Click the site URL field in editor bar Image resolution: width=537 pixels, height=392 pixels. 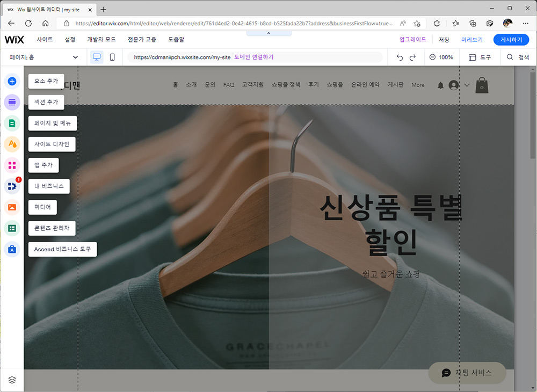(x=255, y=57)
